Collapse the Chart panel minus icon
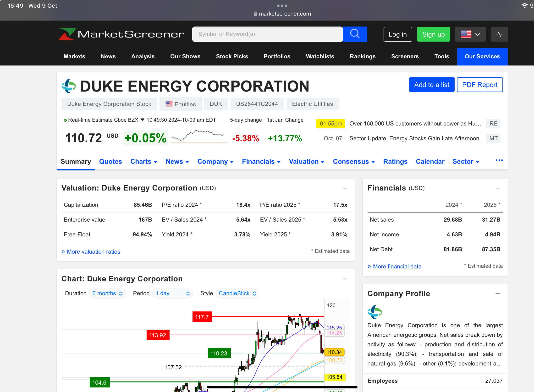Image resolution: width=534 pixels, height=392 pixels. point(345,279)
